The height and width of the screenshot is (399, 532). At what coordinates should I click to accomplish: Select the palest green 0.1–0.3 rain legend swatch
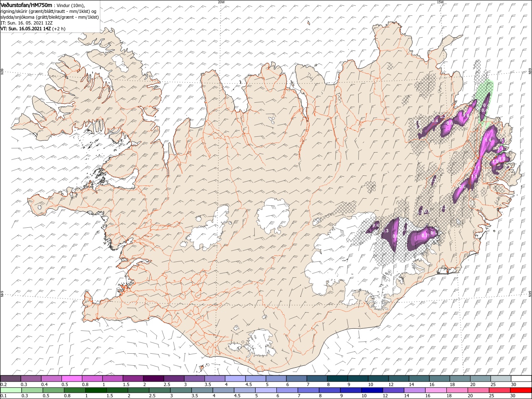pyautogui.click(x=11, y=390)
